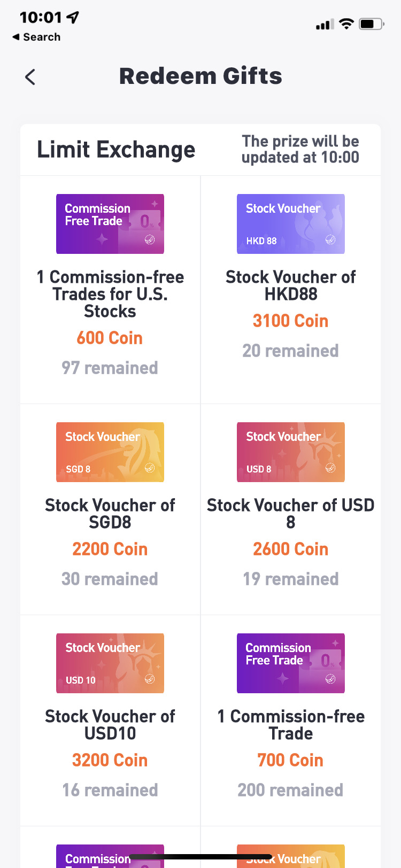
Task: Tap the 600 Coin price
Action: click(110, 338)
